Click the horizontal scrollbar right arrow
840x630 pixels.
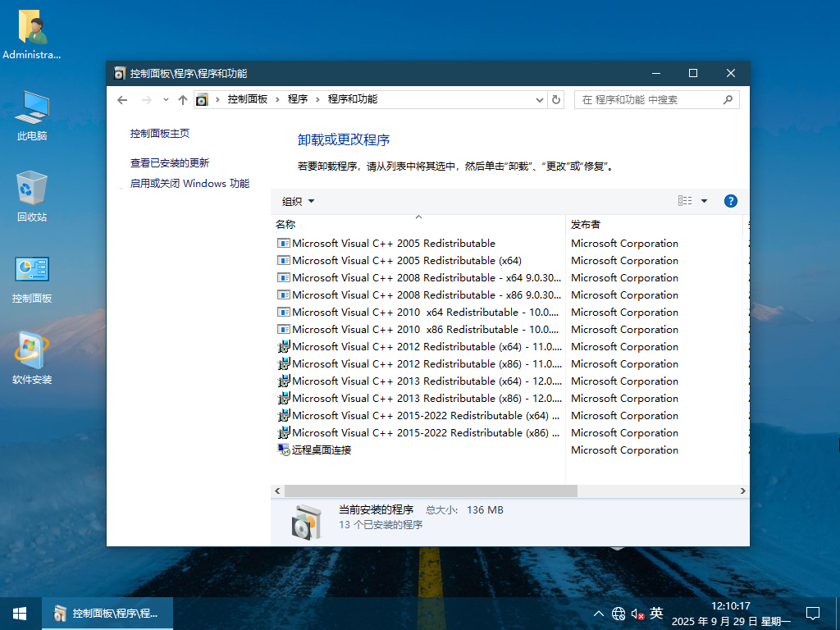pos(743,491)
